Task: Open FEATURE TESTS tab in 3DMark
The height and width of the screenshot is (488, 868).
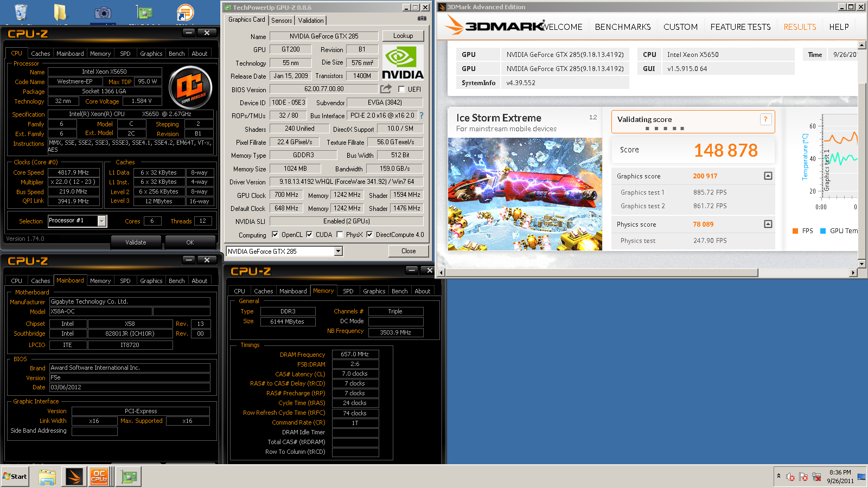Action: (740, 27)
